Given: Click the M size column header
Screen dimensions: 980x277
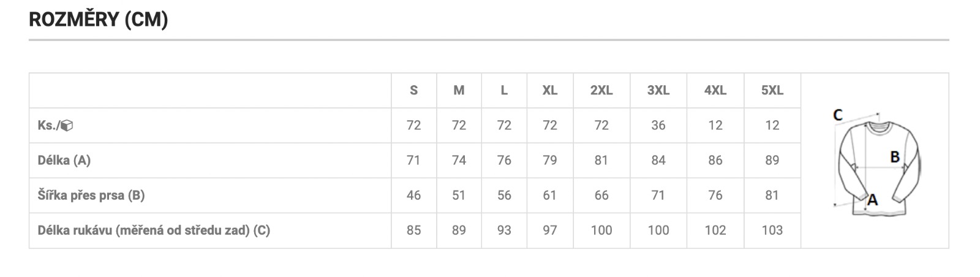Looking at the screenshot, I should point(459,90).
